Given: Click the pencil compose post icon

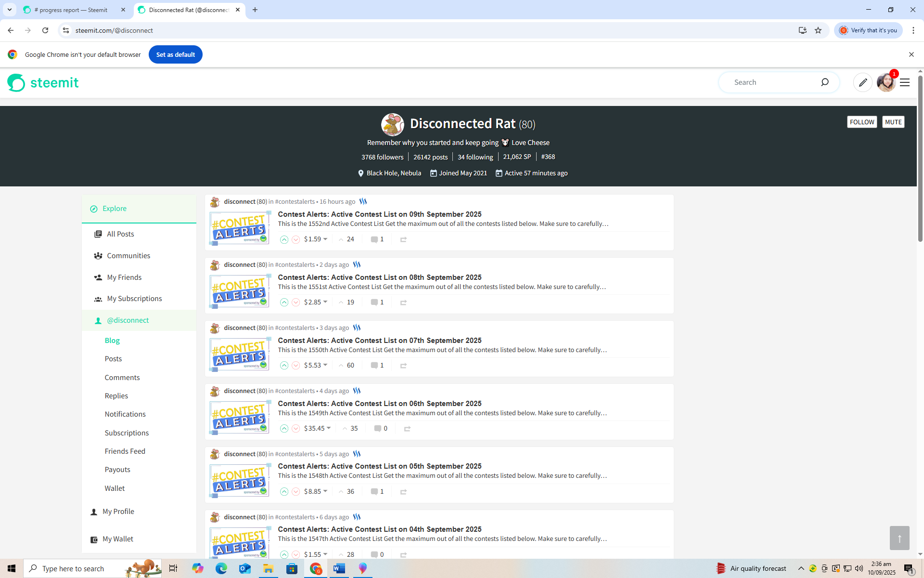Looking at the screenshot, I should 862,82.
